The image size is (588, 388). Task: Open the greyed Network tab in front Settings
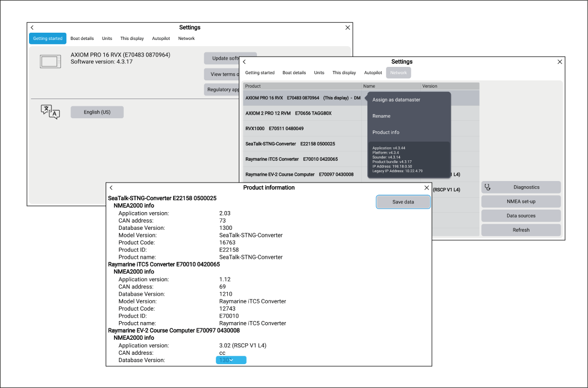point(398,73)
